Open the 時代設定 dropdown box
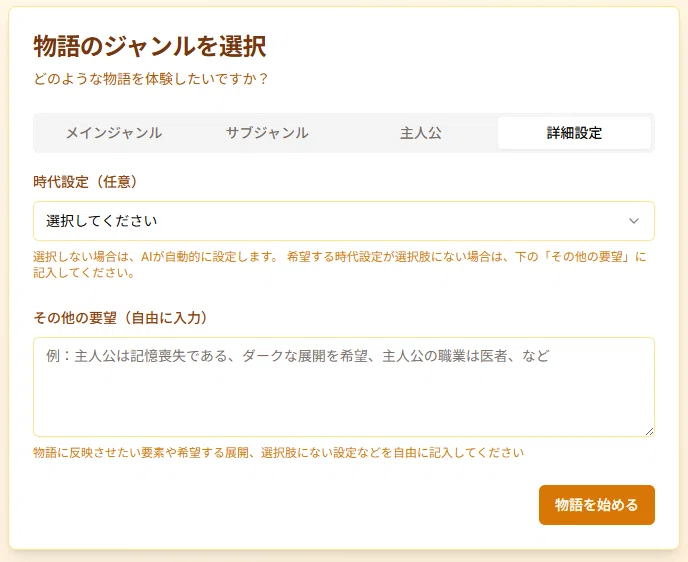The width and height of the screenshot is (688, 562). point(344,221)
